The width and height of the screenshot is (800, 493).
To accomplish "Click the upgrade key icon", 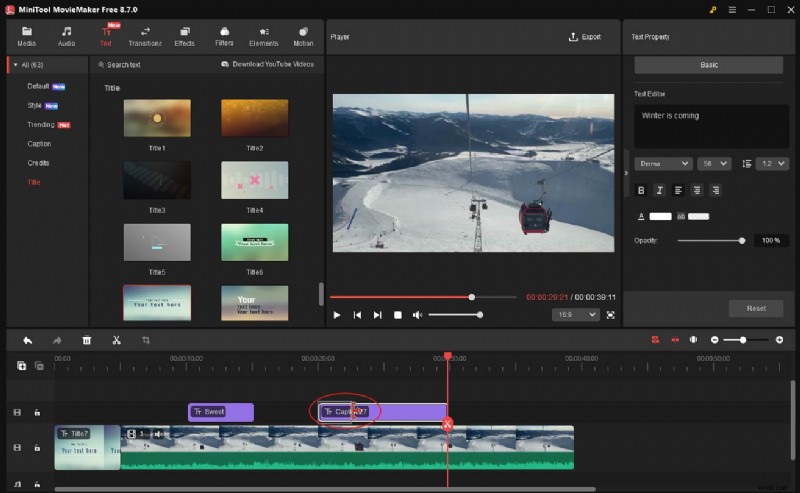I will coord(713,10).
